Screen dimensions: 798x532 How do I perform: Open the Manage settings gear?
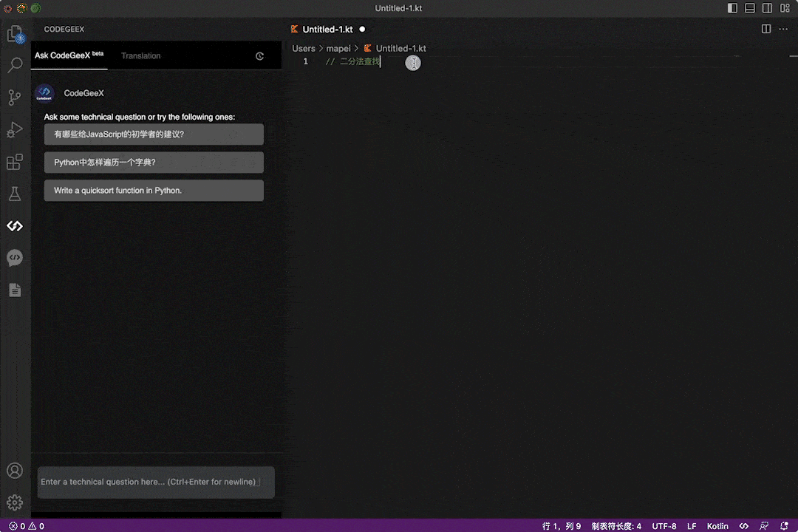[15, 502]
